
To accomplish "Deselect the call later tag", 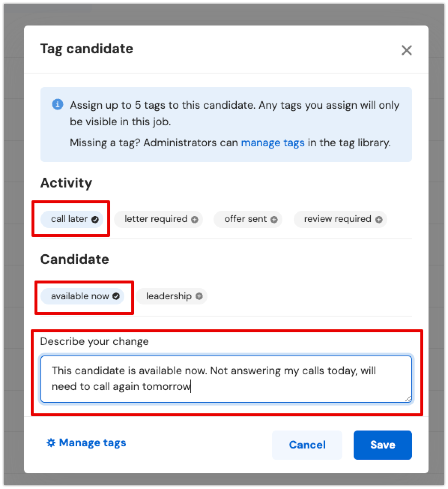I will (x=72, y=219).
